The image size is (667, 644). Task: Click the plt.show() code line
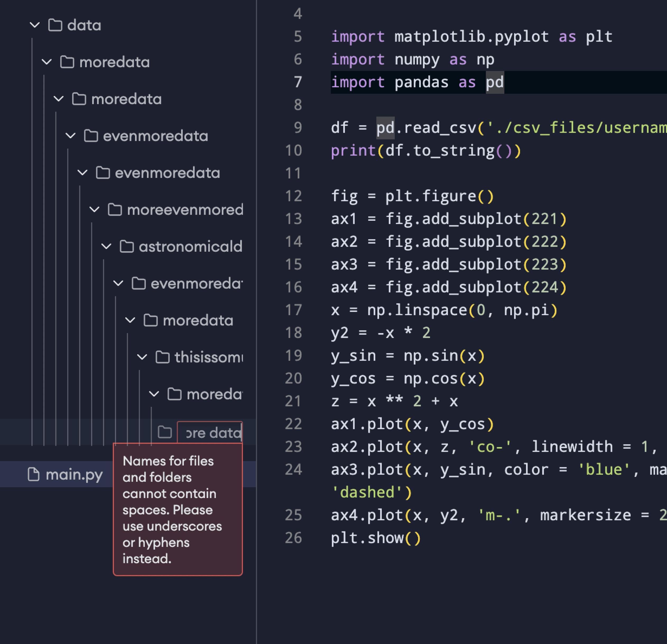(x=376, y=538)
